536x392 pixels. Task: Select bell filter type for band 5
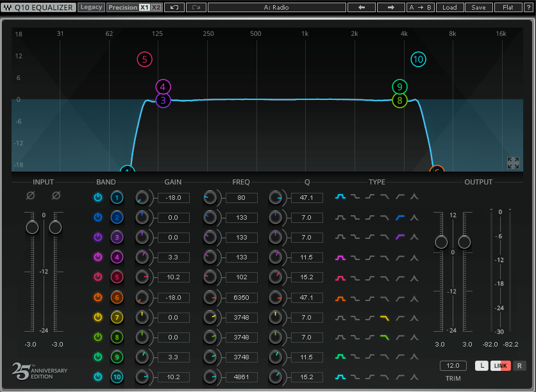[340, 278]
